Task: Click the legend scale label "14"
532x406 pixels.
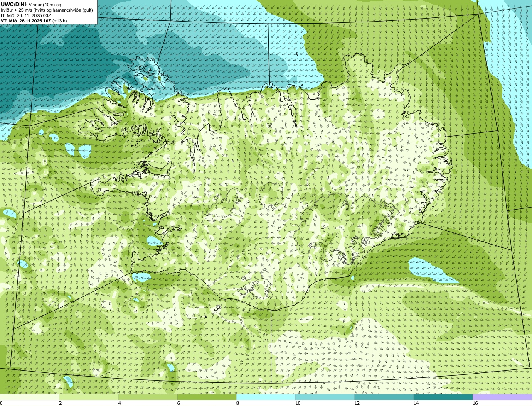Action: (416, 403)
